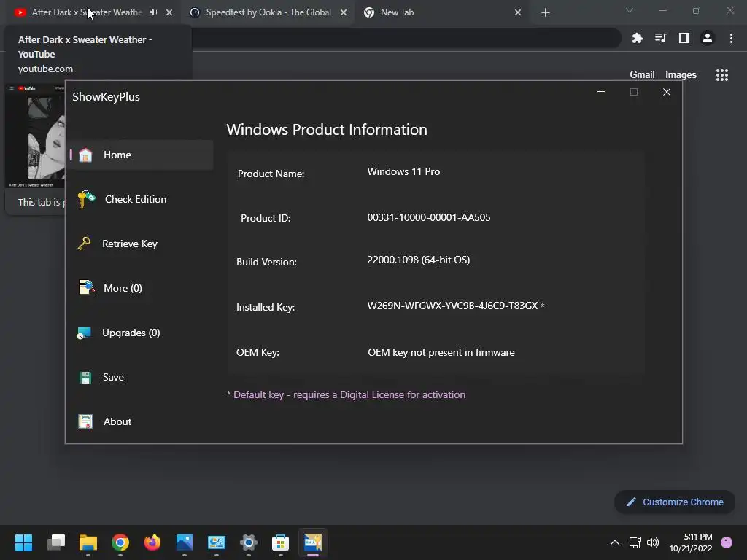
Task: Open Chrome profile avatar
Action: point(708,38)
